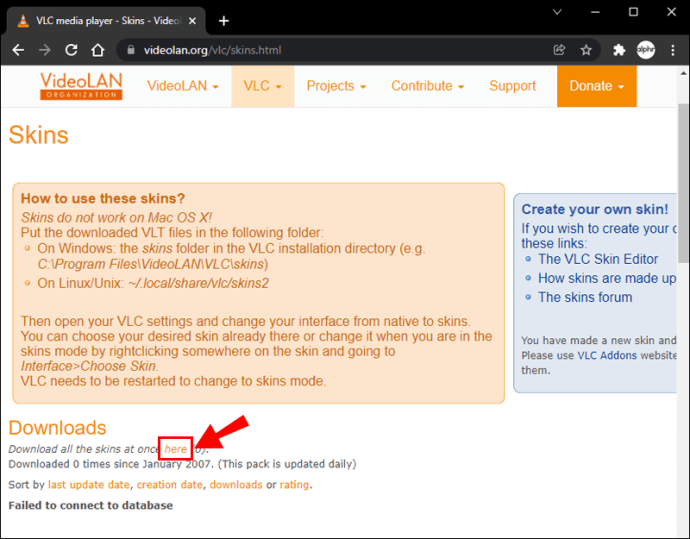Open the VLC Addons website link
690x539 pixels.
click(607, 355)
